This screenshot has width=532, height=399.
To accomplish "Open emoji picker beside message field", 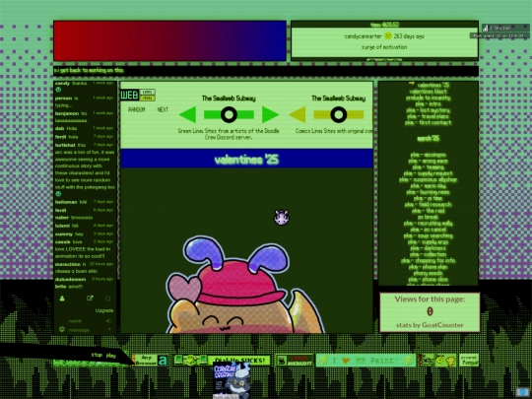I will pyautogui.click(x=62, y=329).
